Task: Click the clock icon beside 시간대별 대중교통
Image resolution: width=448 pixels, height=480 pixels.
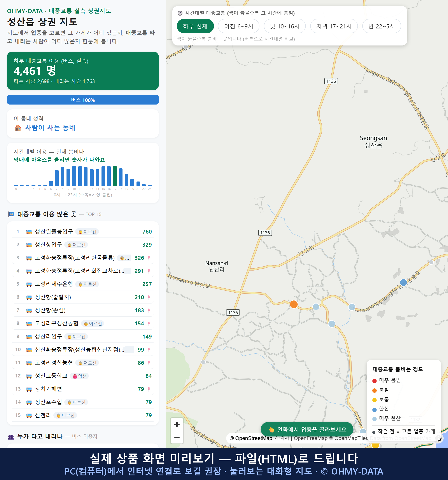Action: 180,13
